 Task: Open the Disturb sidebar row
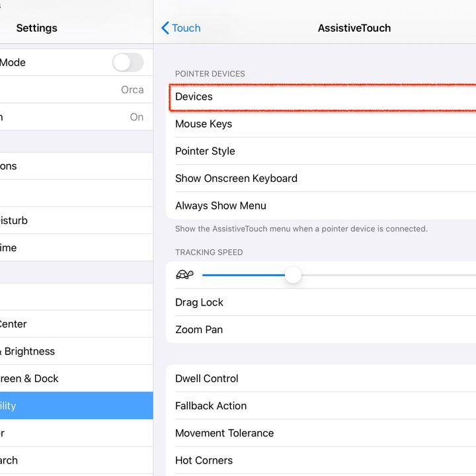[x=77, y=220]
